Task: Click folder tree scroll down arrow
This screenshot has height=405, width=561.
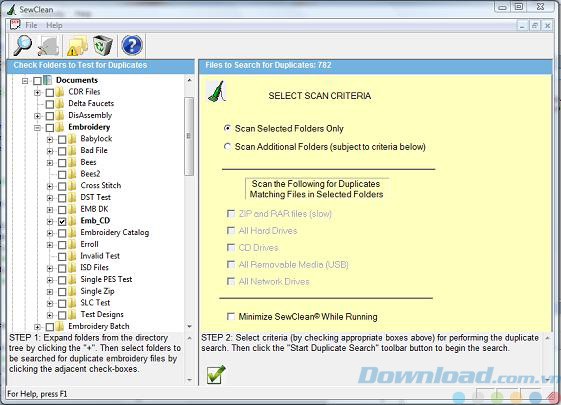Action: (189, 326)
